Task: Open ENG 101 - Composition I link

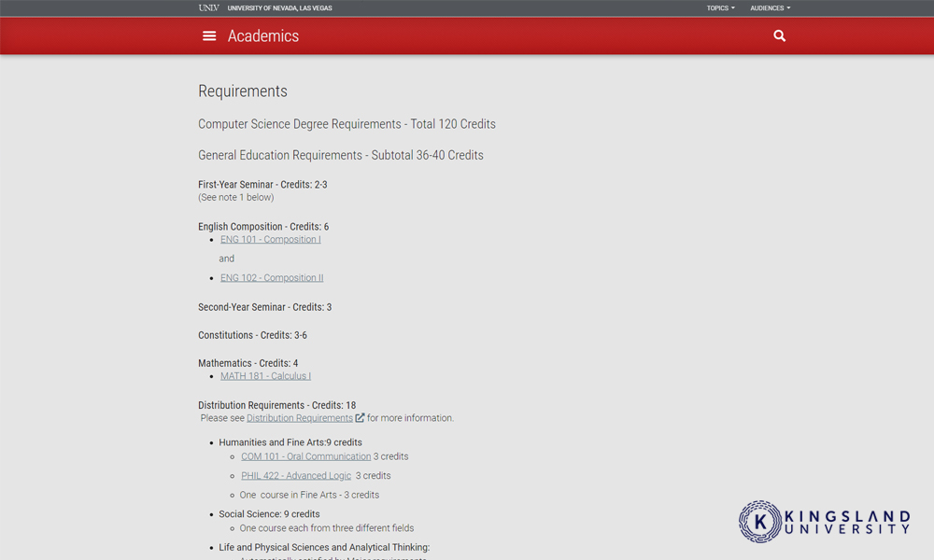Action: point(271,239)
